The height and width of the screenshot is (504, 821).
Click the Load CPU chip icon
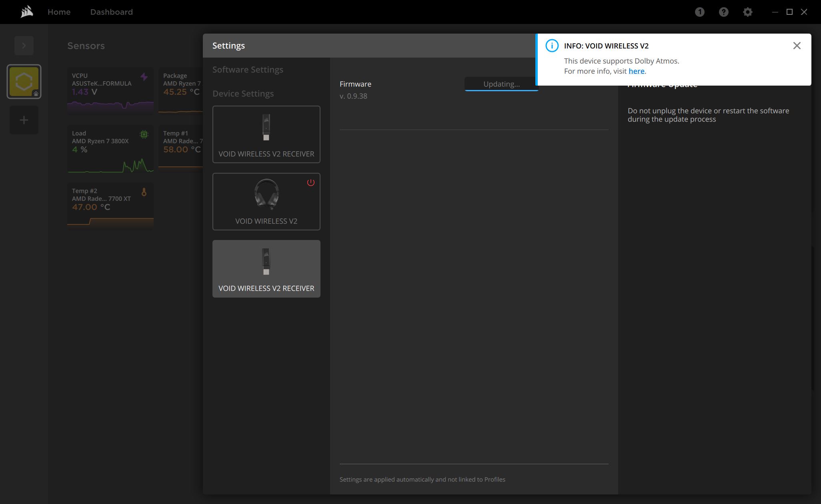pyautogui.click(x=144, y=134)
